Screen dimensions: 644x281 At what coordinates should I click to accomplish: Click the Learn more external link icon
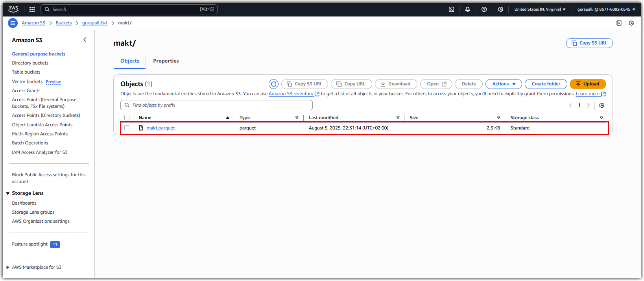coord(603,94)
